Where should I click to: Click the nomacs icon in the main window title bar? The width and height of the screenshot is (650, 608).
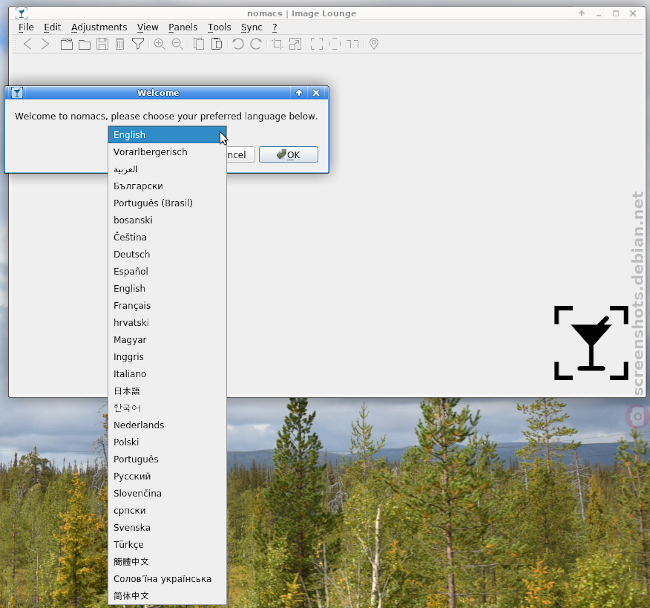[22, 13]
